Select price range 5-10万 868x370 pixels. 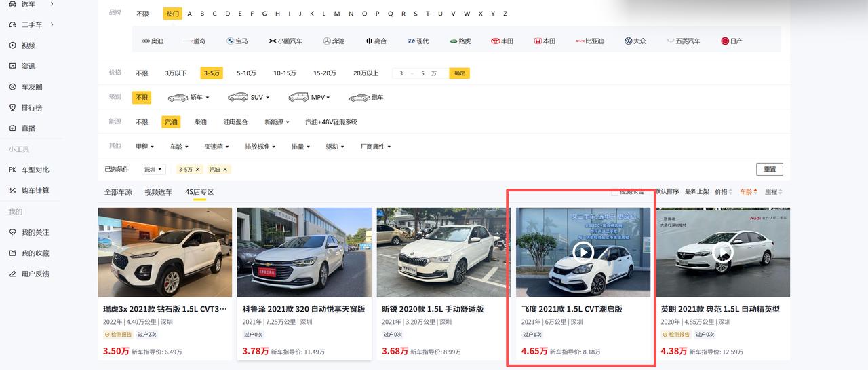coord(246,73)
